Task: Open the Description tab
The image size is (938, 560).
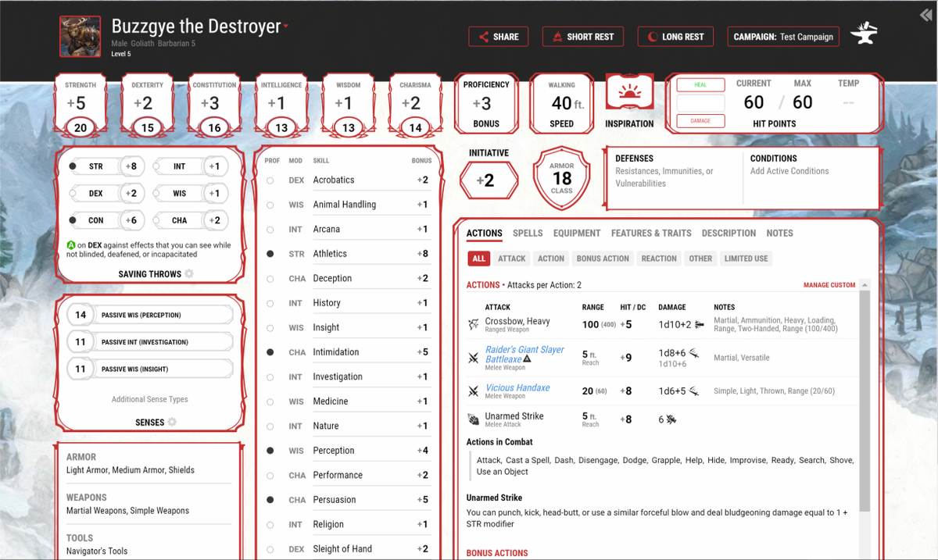Action: coord(729,233)
